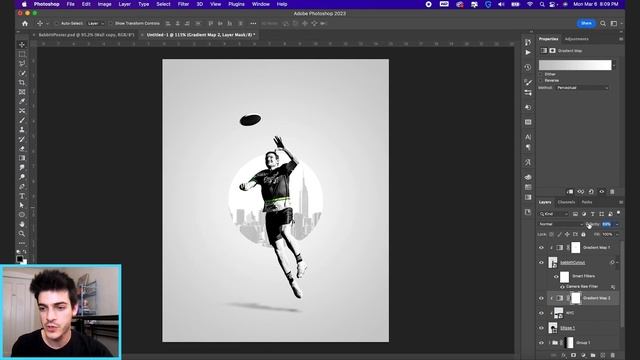Toggle Show Transform Controls checkbox

[111, 24]
